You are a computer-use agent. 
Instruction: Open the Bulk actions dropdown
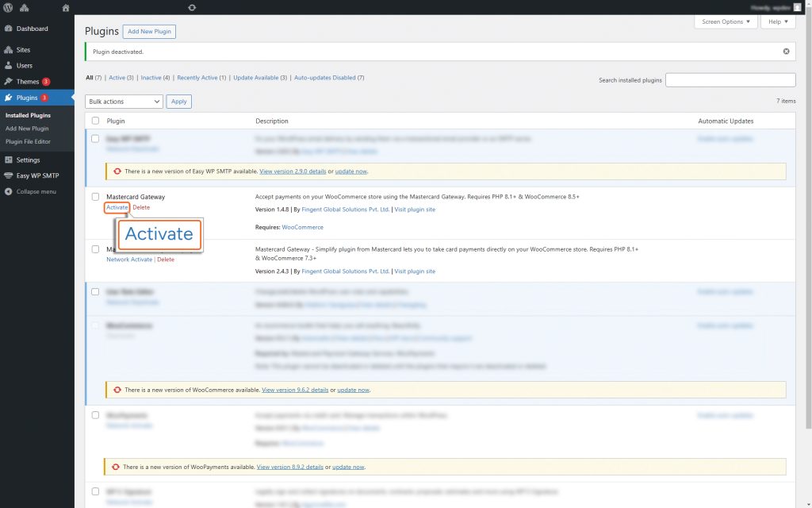tap(124, 102)
